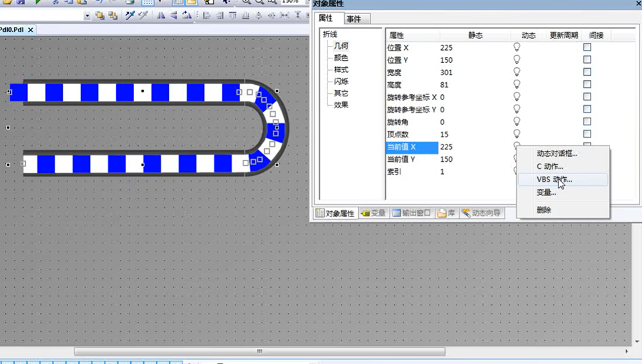Image resolution: width=642 pixels, height=364 pixels.
Task: Select the 颜色 node in property tree
Action: tap(341, 58)
